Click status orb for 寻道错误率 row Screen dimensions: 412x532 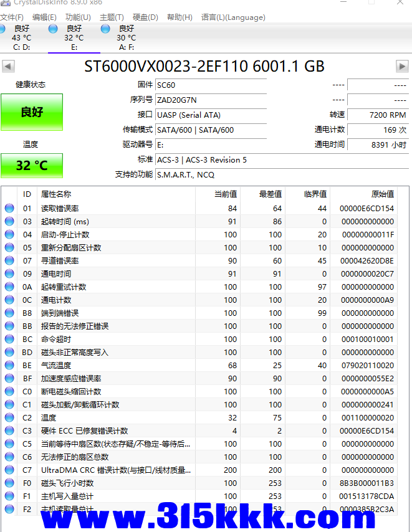pos(9,261)
